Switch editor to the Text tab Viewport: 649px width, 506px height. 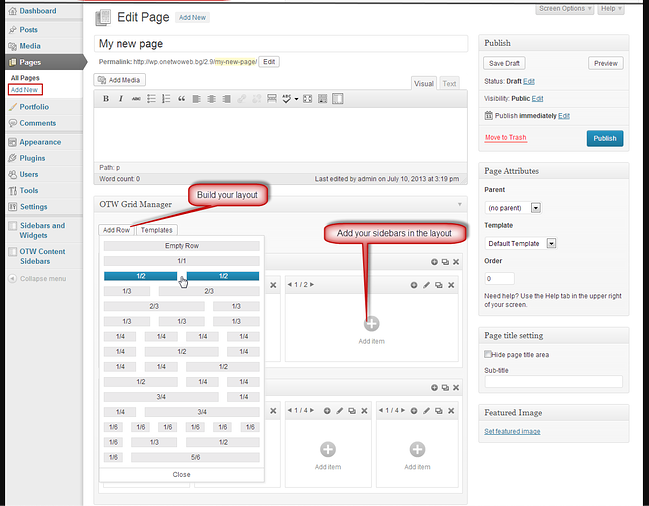click(x=449, y=84)
